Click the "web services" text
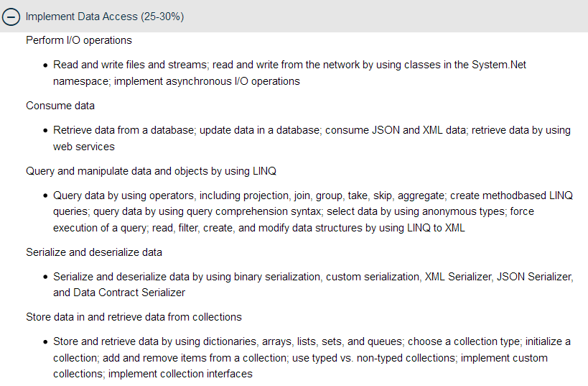588x386 pixels. click(x=84, y=147)
